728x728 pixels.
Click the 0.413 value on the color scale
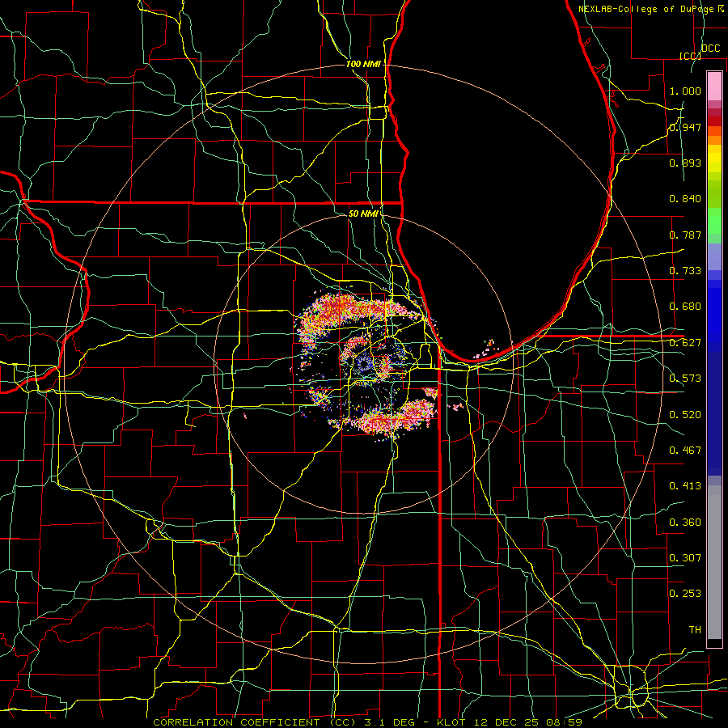tap(685, 485)
